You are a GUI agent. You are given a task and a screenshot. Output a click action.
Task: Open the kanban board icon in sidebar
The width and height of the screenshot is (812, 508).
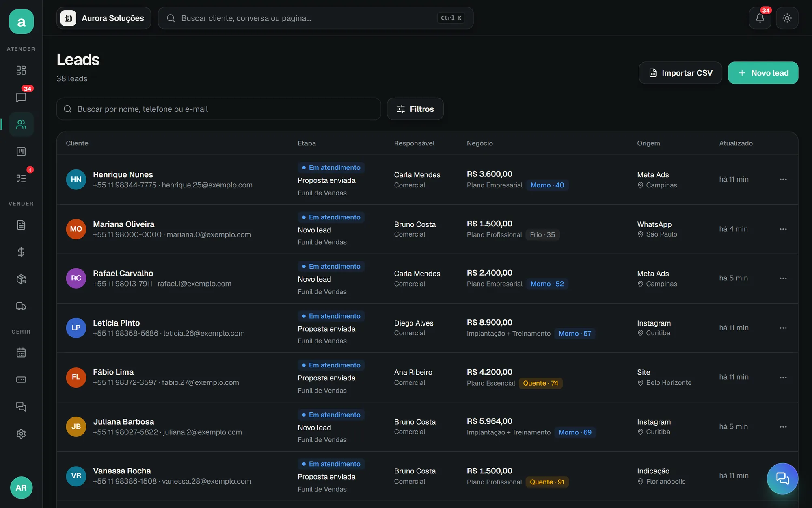(21, 152)
